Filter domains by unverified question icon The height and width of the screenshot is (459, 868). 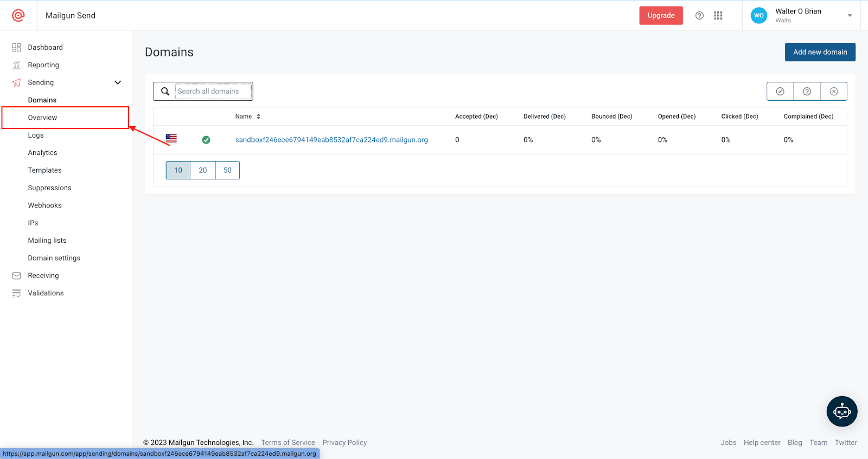pos(807,92)
